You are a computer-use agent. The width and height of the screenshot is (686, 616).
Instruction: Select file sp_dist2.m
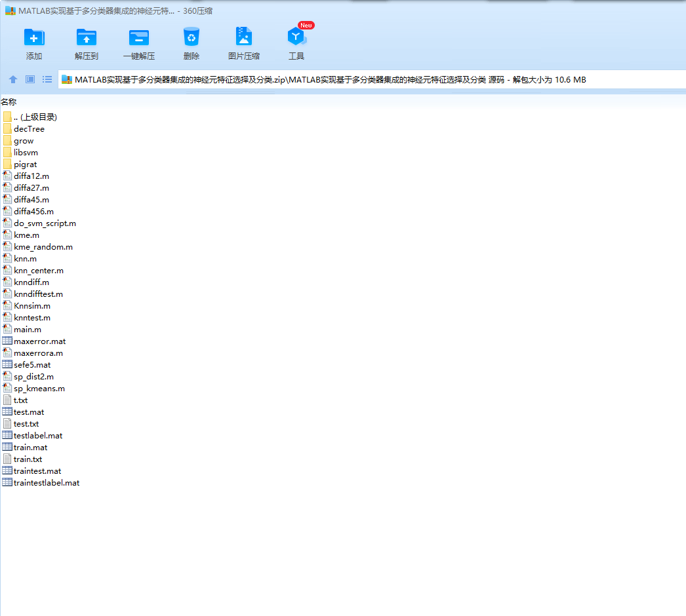(28, 377)
